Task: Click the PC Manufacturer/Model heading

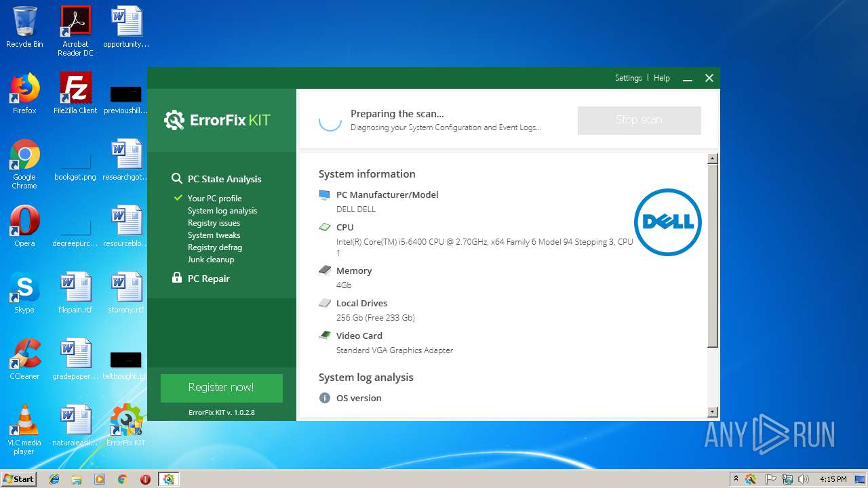Action: tap(387, 195)
